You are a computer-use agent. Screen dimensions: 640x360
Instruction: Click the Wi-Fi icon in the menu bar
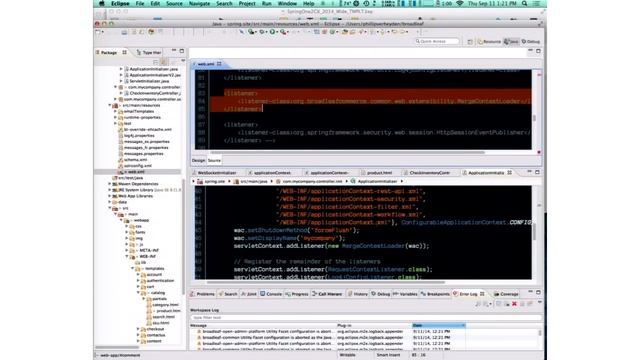point(460,4)
